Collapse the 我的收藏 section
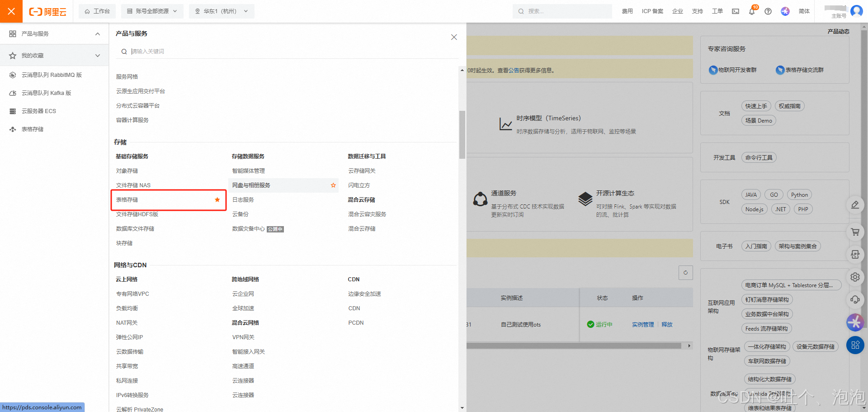The width and height of the screenshot is (868, 412). (97, 55)
